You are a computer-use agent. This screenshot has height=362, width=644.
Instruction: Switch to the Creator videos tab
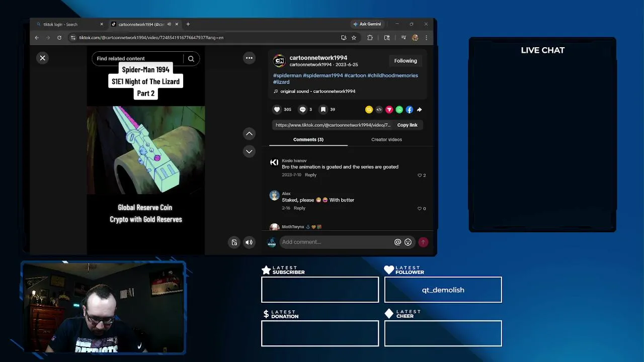coord(386,140)
